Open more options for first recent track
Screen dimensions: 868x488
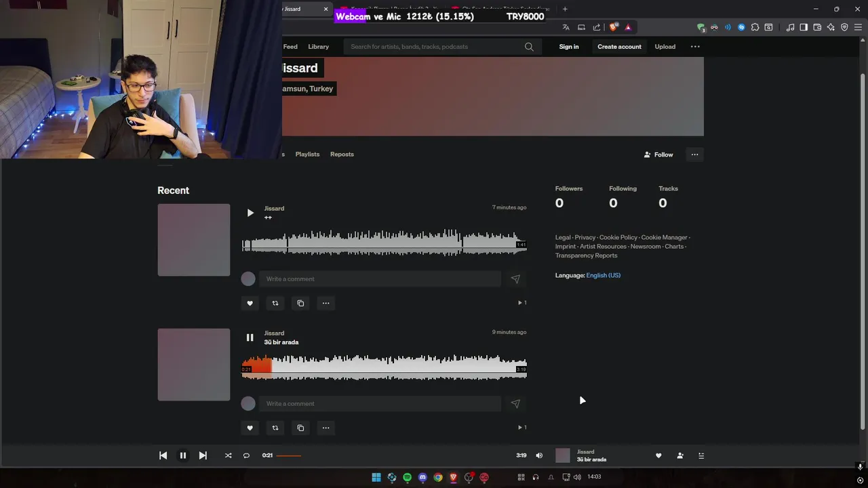325,303
